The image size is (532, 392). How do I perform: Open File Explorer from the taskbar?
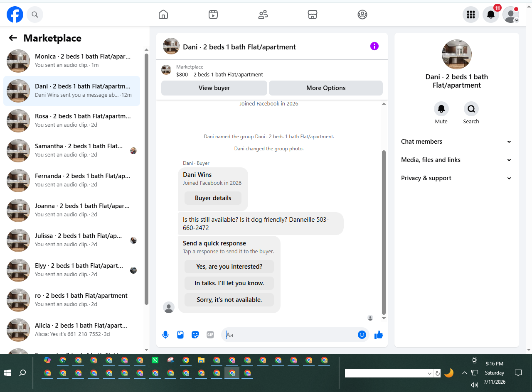point(201,360)
